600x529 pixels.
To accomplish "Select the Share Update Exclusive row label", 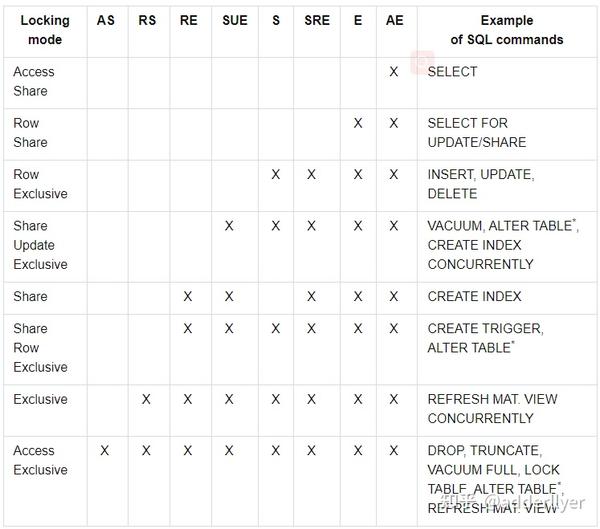I will coord(40,245).
